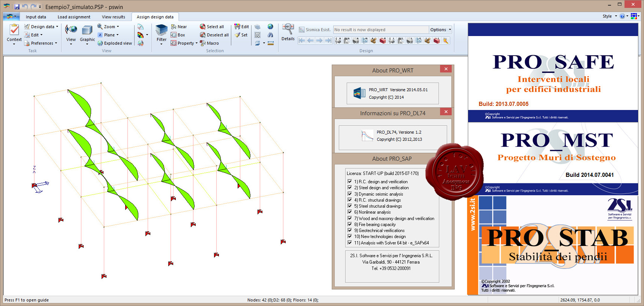Click the first design icon marked A
The image size is (644, 306).
point(338,41)
